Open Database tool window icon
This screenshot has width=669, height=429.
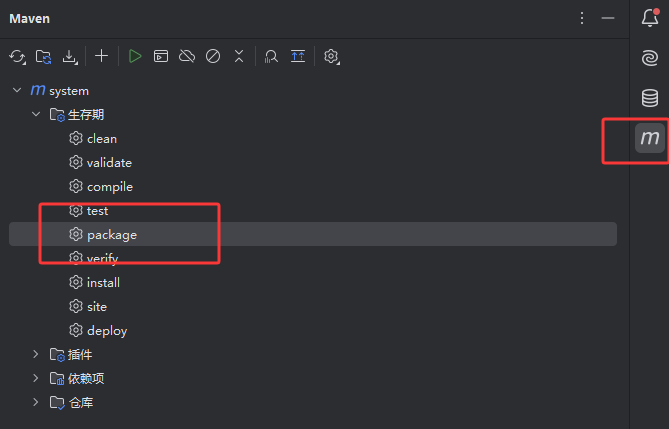coord(650,98)
